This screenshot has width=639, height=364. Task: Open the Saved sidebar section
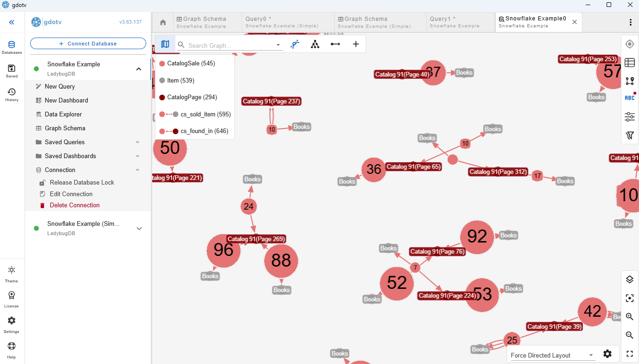point(12,71)
